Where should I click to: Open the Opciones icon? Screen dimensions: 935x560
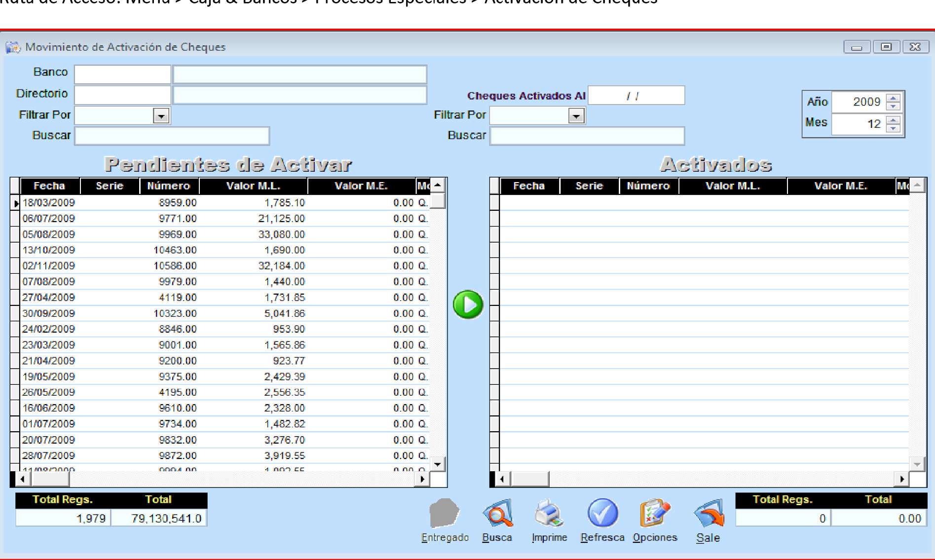pos(655,514)
